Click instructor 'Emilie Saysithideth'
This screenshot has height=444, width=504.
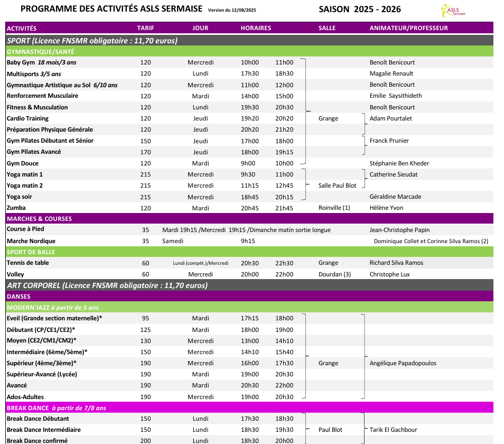395,96
